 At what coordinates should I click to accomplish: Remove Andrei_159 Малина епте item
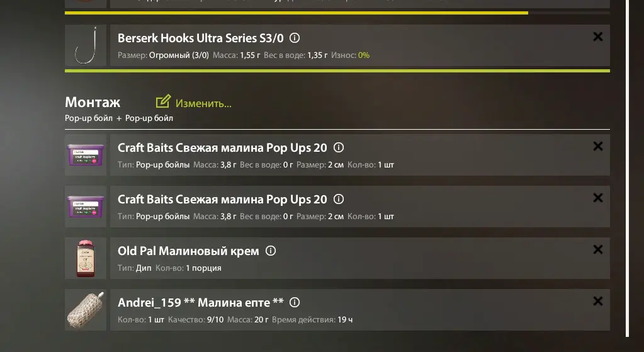click(x=598, y=301)
